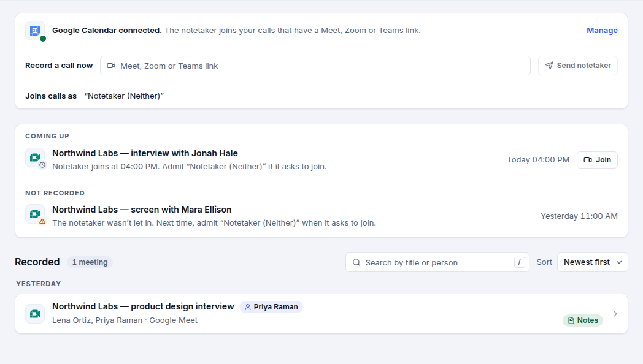
Task: Open Northwind Labs interview with Jonah Hale
Action: click(145, 153)
